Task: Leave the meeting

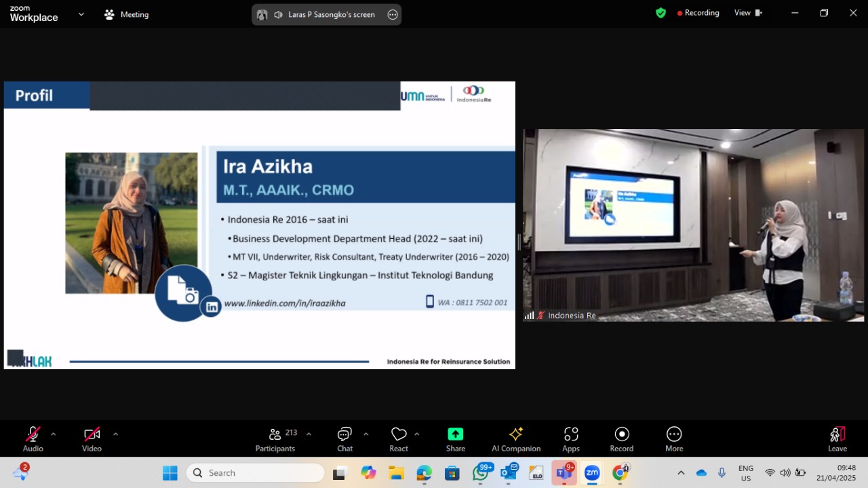Action: point(837,438)
